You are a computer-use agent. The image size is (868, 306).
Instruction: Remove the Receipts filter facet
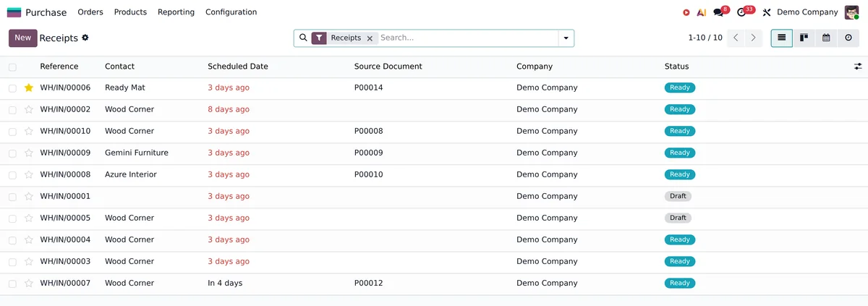coord(370,38)
